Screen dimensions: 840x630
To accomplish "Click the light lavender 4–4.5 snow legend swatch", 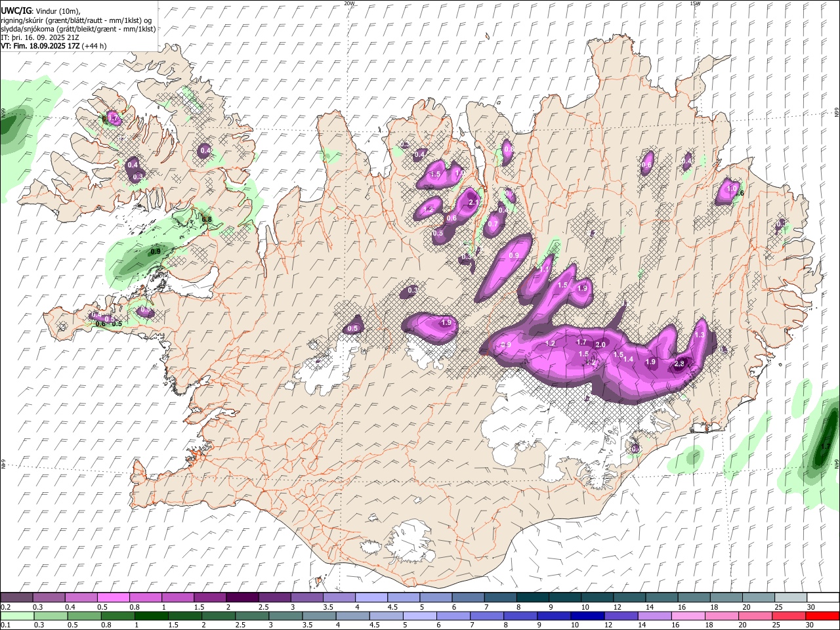I will click(x=371, y=597).
